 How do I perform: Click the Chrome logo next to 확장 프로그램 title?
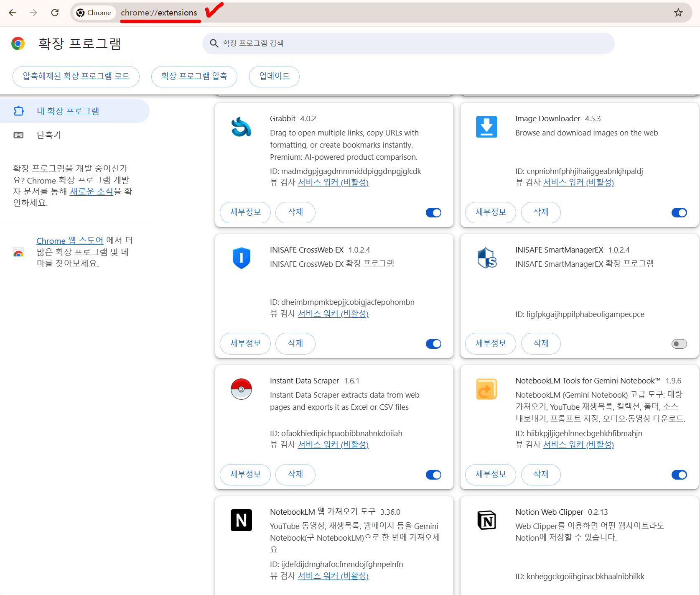(18, 43)
